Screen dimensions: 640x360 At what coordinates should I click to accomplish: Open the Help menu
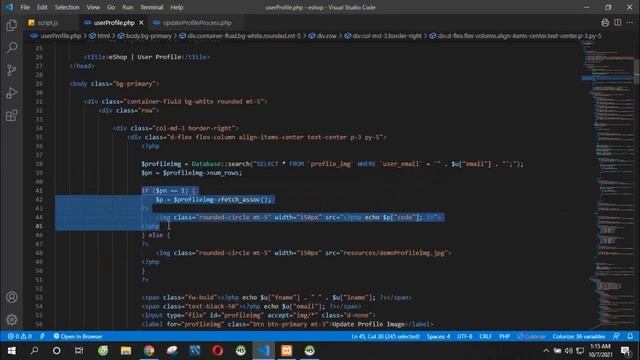[x=177, y=7]
